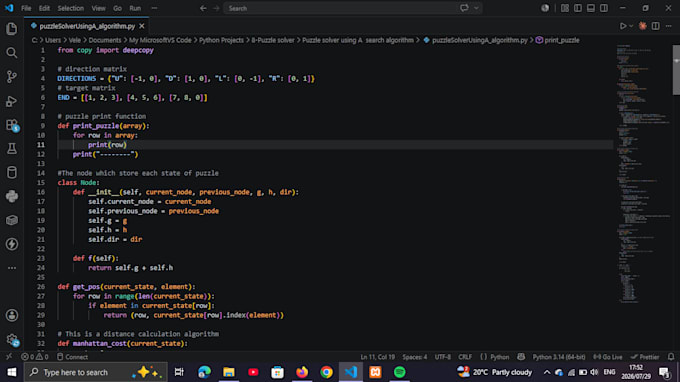
Task: Open the Source Control view
Action: pyautogui.click(x=12, y=77)
